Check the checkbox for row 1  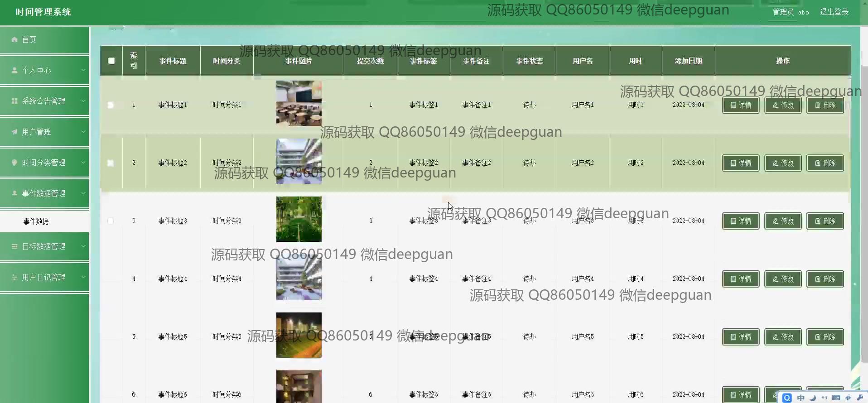point(111,105)
